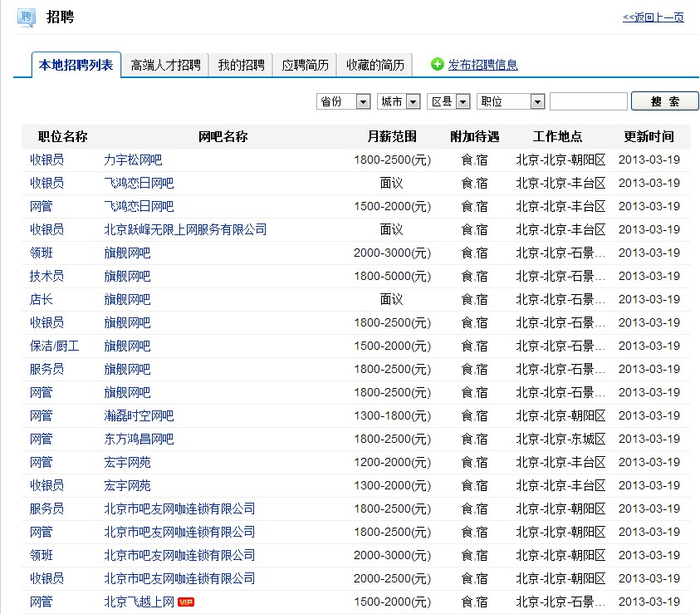This screenshot has width=700, height=614.
Task: Open the 我的招聘 tab
Action: pyautogui.click(x=241, y=65)
